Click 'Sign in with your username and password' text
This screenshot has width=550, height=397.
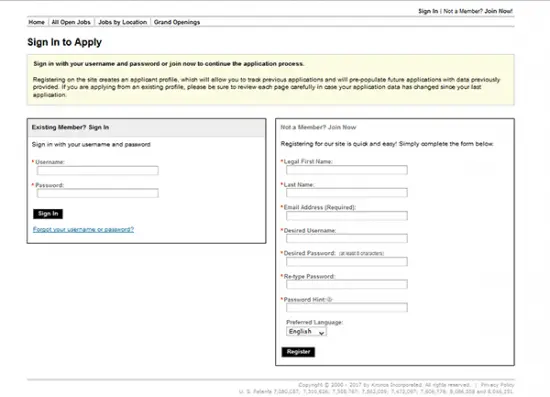coord(91,144)
